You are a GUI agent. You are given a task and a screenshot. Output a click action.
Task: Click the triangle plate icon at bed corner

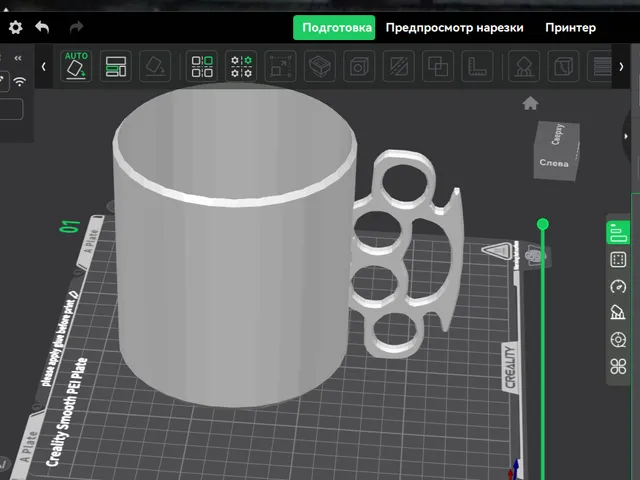[x=498, y=251]
